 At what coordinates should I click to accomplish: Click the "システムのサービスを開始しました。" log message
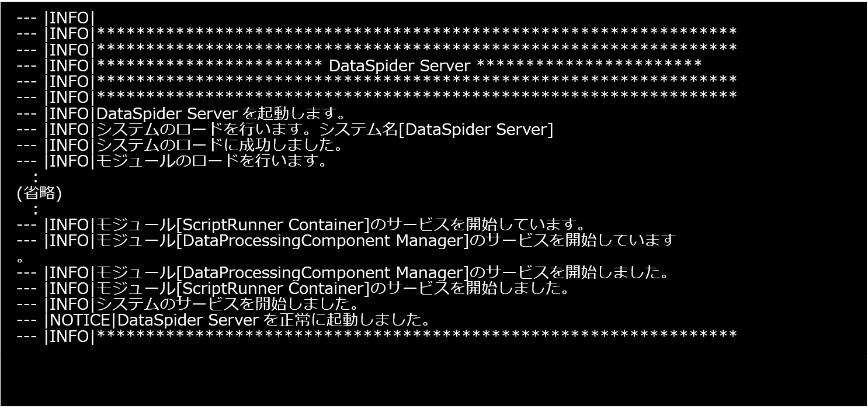click(227, 305)
